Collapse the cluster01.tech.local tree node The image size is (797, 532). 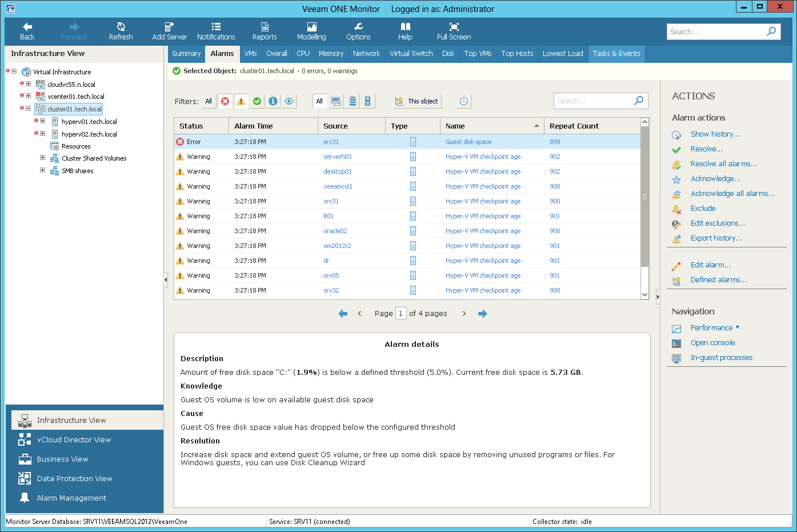[x=28, y=108]
